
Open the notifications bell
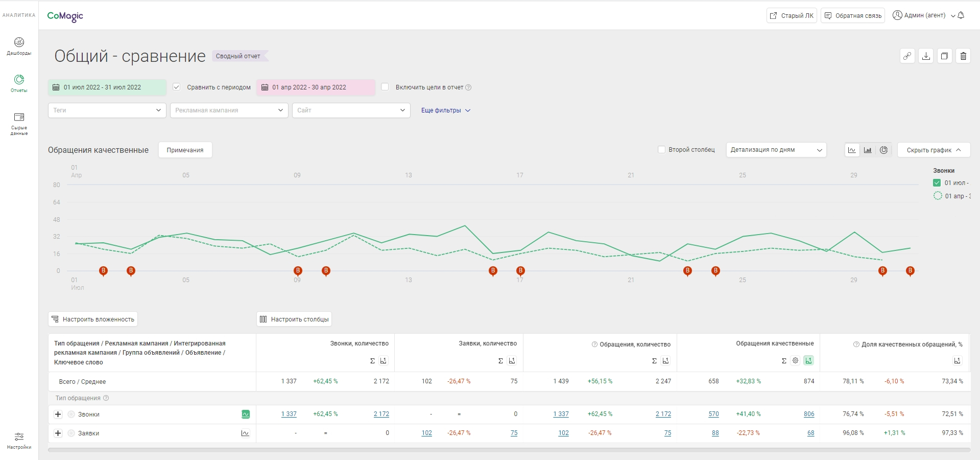coord(961,15)
